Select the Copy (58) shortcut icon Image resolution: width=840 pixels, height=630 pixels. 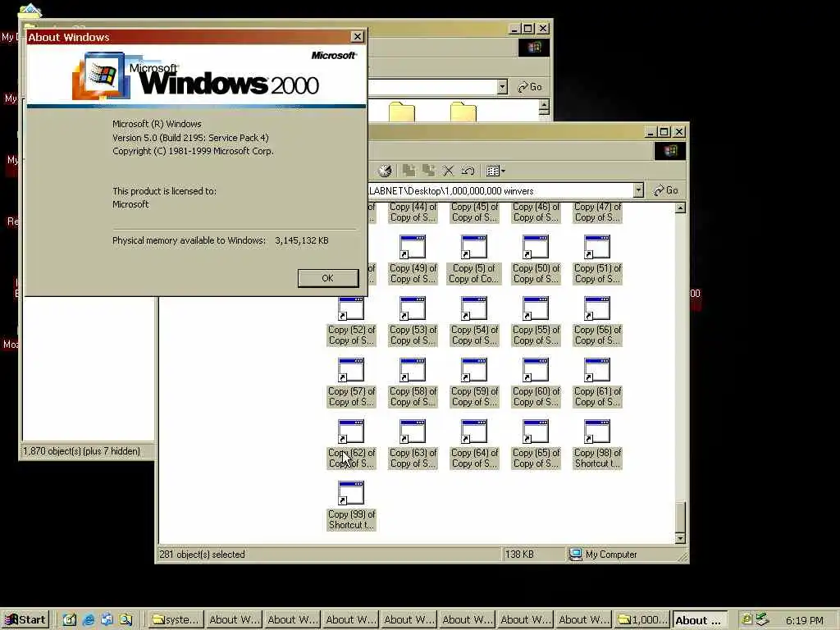pos(413,370)
